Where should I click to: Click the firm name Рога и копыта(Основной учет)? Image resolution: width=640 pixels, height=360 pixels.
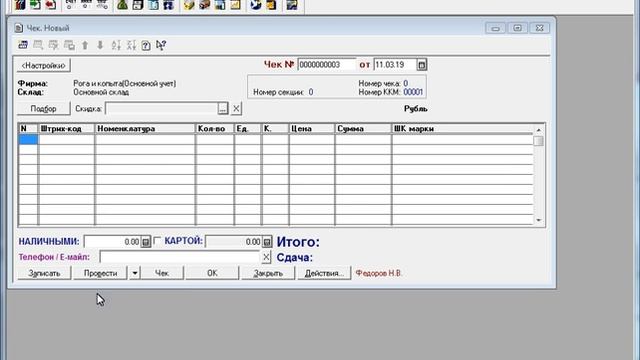124,83
